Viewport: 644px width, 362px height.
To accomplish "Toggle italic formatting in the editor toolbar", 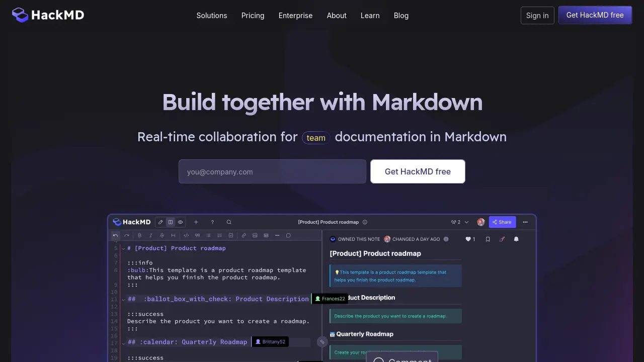I will click(x=151, y=235).
